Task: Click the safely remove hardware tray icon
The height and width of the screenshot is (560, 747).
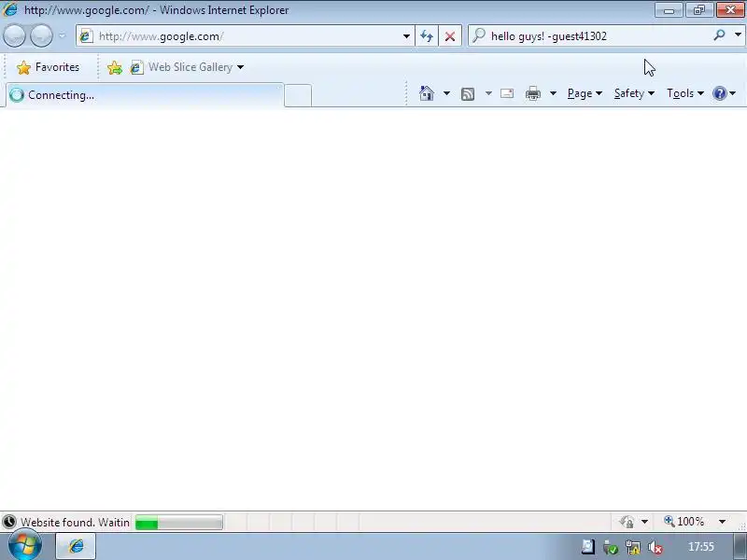Action: click(611, 547)
